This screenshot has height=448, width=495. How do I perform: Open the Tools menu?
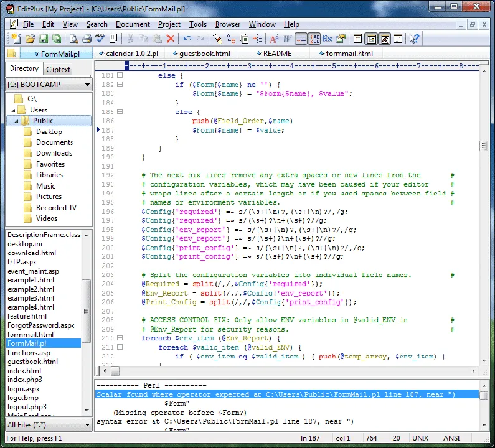pos(197,24)
